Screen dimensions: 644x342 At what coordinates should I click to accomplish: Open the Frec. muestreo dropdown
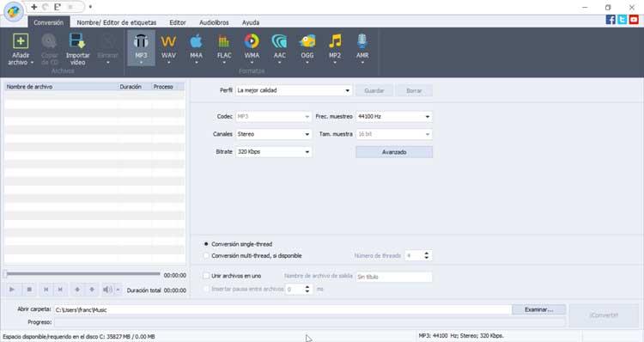point(394,117)
